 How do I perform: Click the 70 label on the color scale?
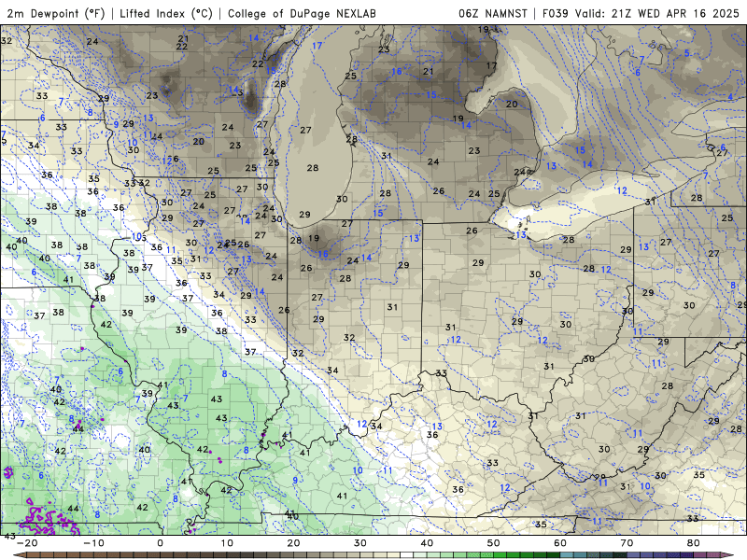pos(627,543)
